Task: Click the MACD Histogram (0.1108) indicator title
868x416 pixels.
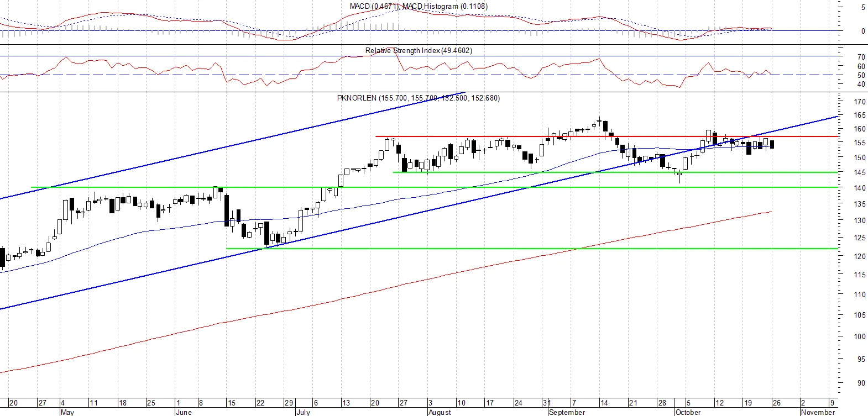Action: (445, 7)
